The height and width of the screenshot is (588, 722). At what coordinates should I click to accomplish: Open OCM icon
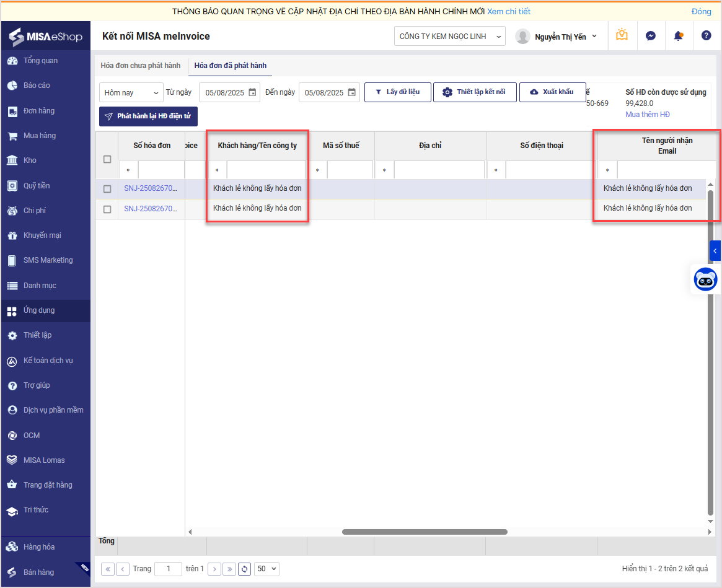12,436
